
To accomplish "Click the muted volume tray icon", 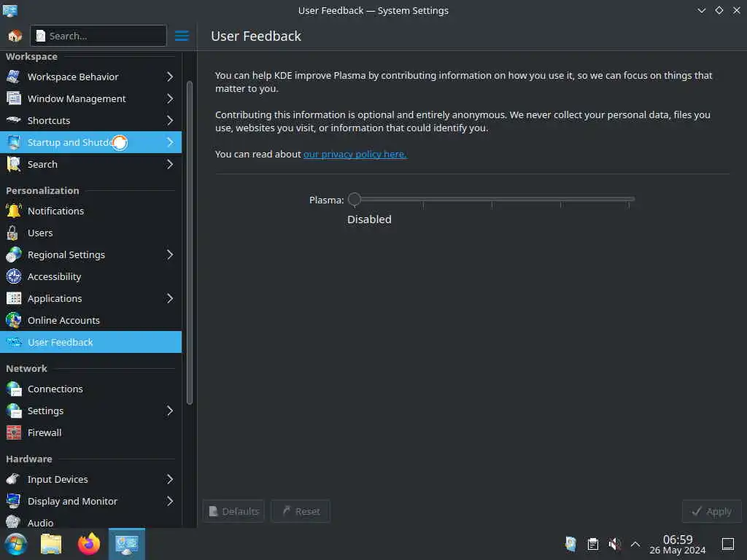I will point(614,544).
